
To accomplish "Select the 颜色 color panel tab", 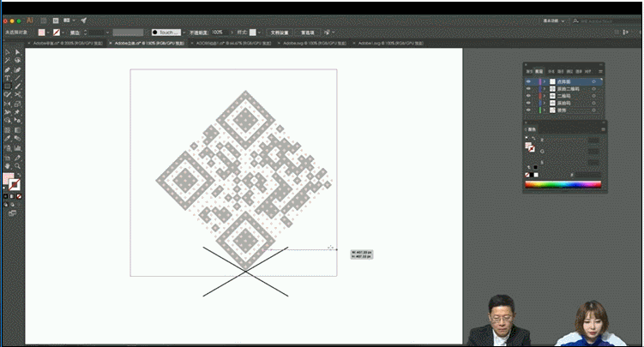I will [532, 129].
